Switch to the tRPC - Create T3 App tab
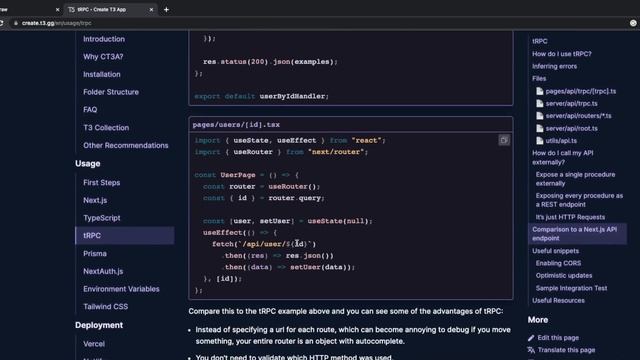Viewport: 640px width, 360px height. [x=110, y=9]
